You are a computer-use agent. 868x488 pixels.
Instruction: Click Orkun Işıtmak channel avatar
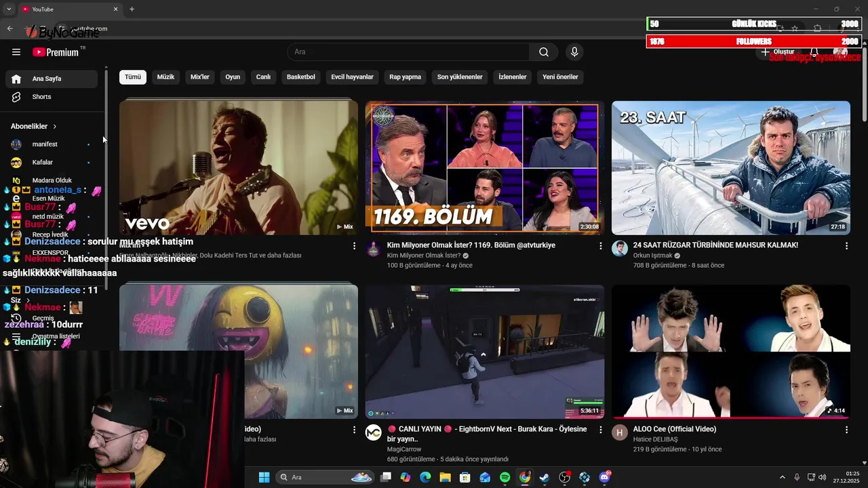(620, 248)
